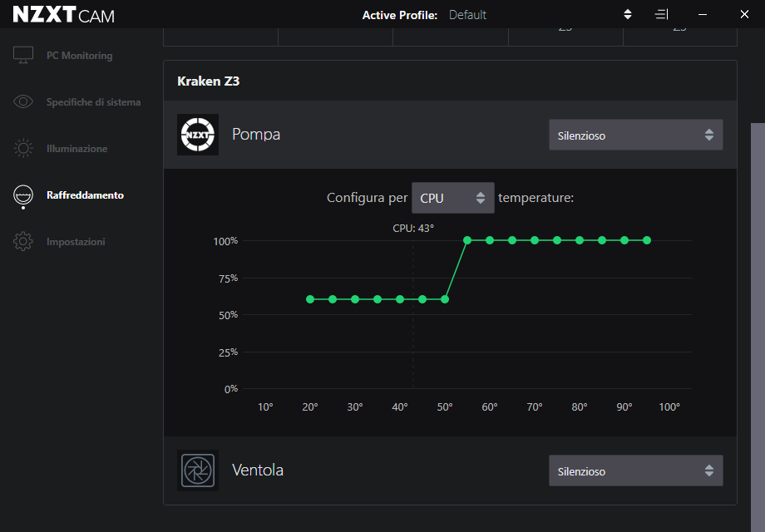Click the PC Monitoring monitor icon
765x532 pixels.
coord(23,56)
